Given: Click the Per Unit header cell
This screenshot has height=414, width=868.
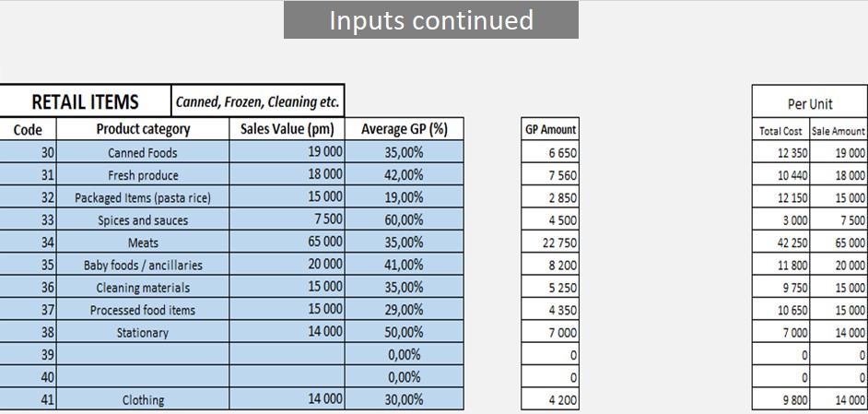Looking at the screenshot, I should point(810,103).
